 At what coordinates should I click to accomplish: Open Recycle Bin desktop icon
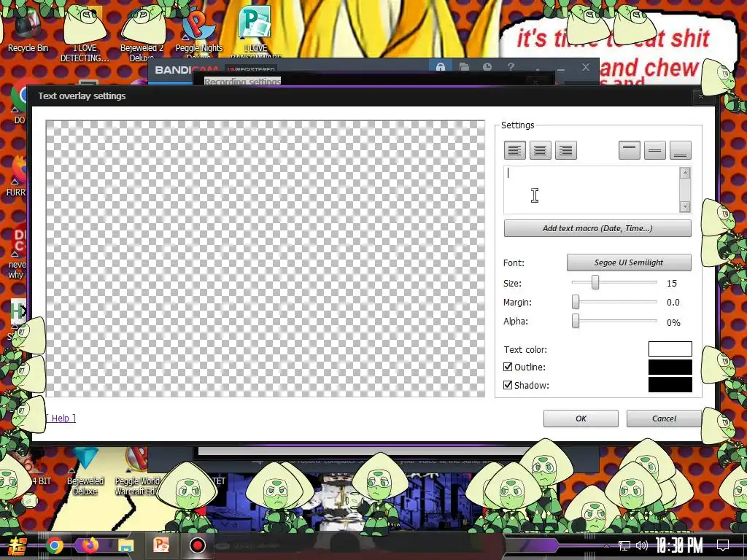[28, 28]
